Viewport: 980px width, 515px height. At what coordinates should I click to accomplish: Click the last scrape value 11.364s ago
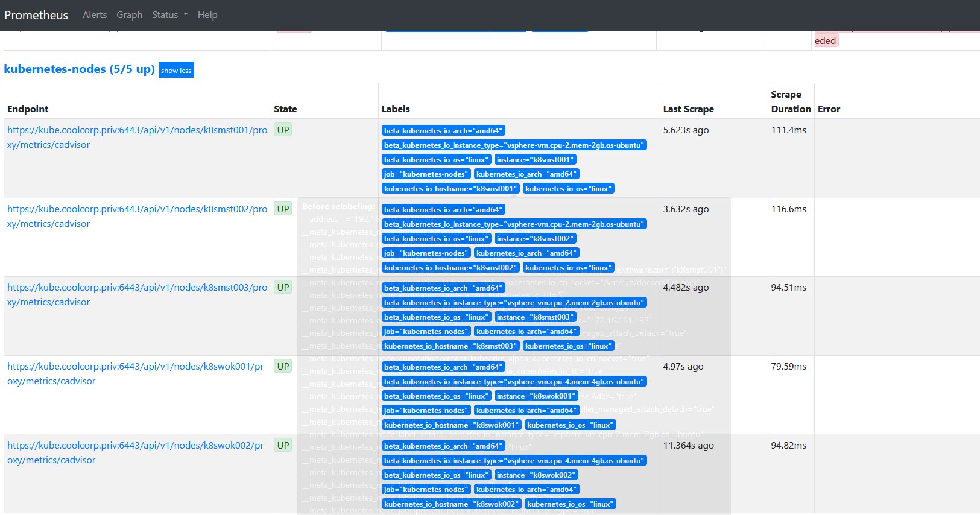pos(689,446)
